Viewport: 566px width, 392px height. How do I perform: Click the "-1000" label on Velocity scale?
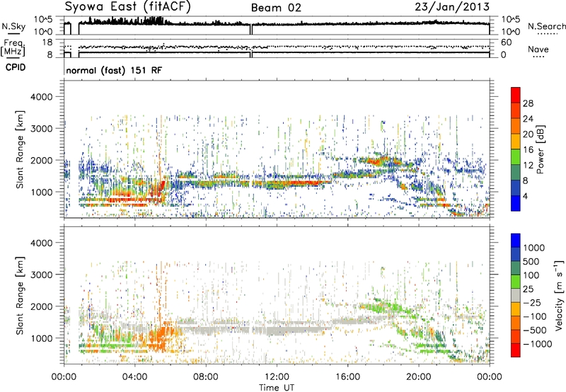[537, 344]
